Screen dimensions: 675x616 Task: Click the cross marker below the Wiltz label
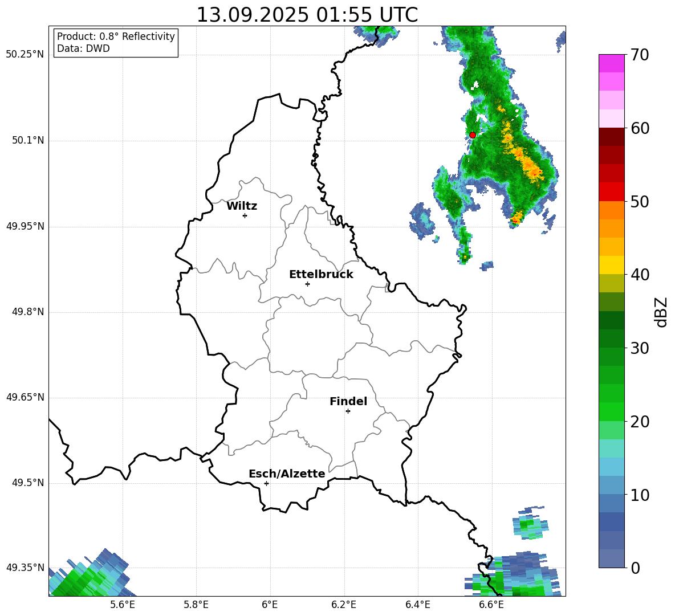245,215
